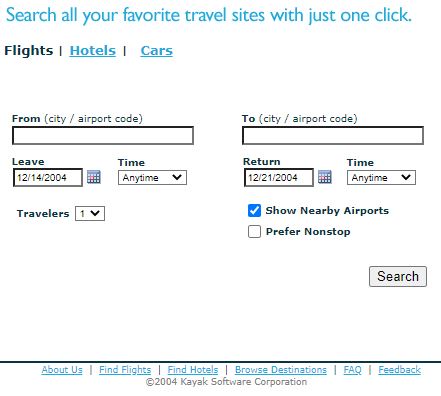Enable the Prefer Nonstop checkbox

(254, 231)
